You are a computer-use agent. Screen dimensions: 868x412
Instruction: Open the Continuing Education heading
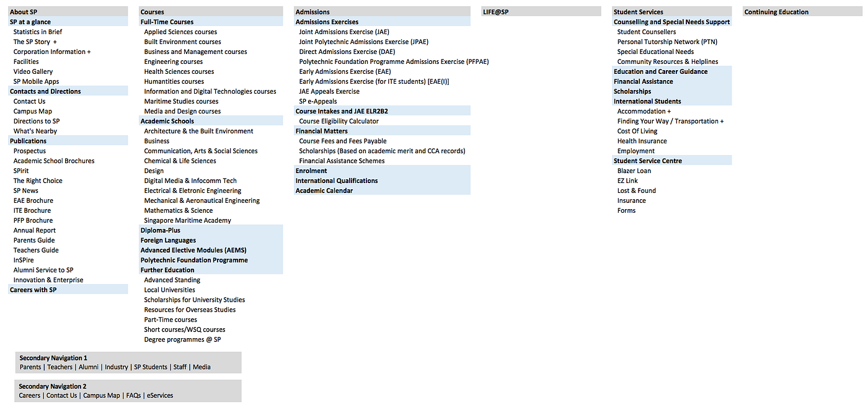point(804,12)
